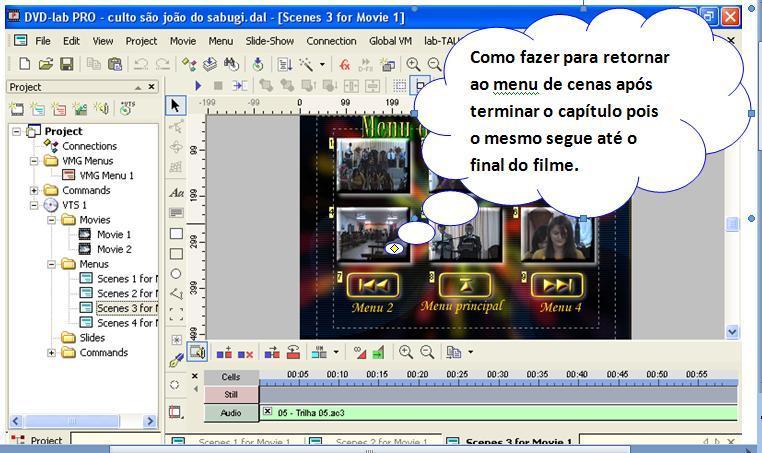Select the Aa text tool
This screenshot has width=762, height=453.
click(176, 193)
